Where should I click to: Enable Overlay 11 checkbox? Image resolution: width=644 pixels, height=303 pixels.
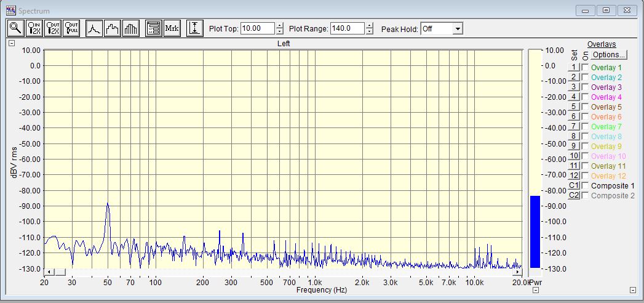pos(585,166)
